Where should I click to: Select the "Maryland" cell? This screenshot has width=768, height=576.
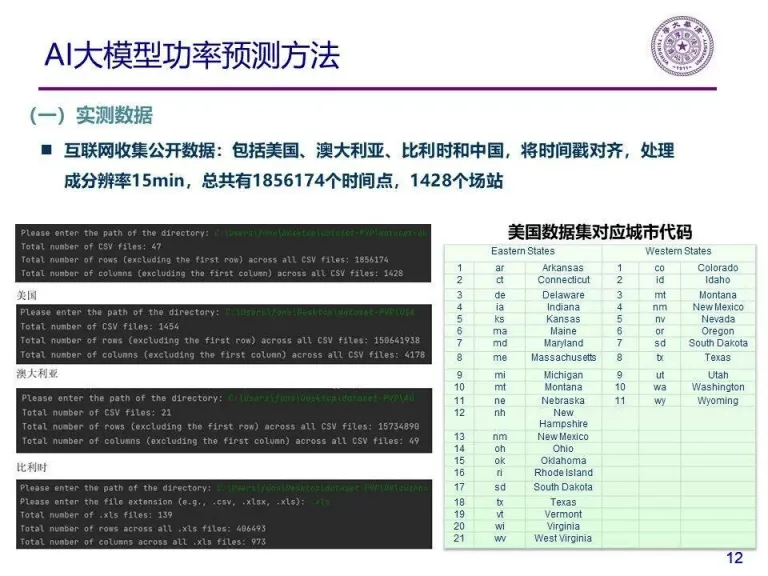[563, 343]
